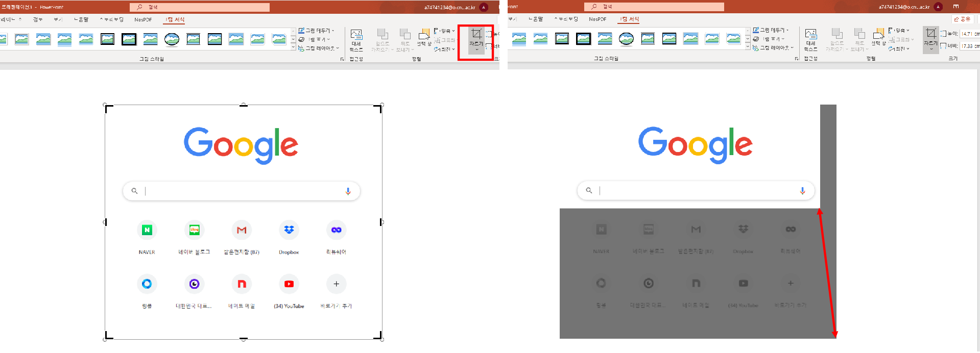
Task: Switch to Picture Format (그림 서식) tab, left window
Action: [x=175, y=19]
